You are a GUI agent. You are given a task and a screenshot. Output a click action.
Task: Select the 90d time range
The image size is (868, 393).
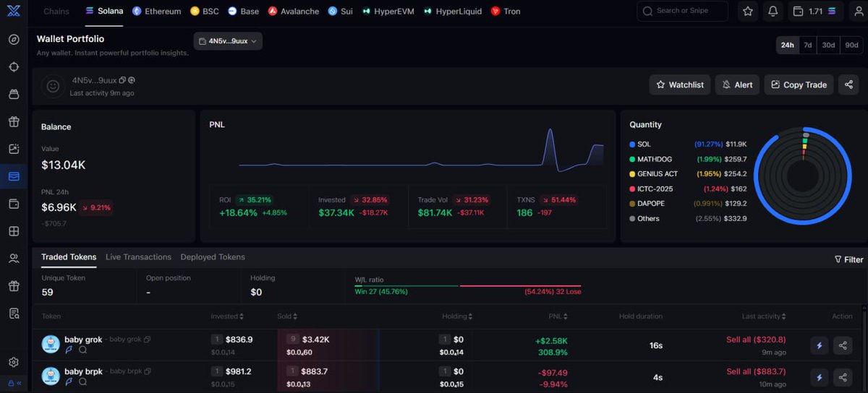[x=851, y=45]
